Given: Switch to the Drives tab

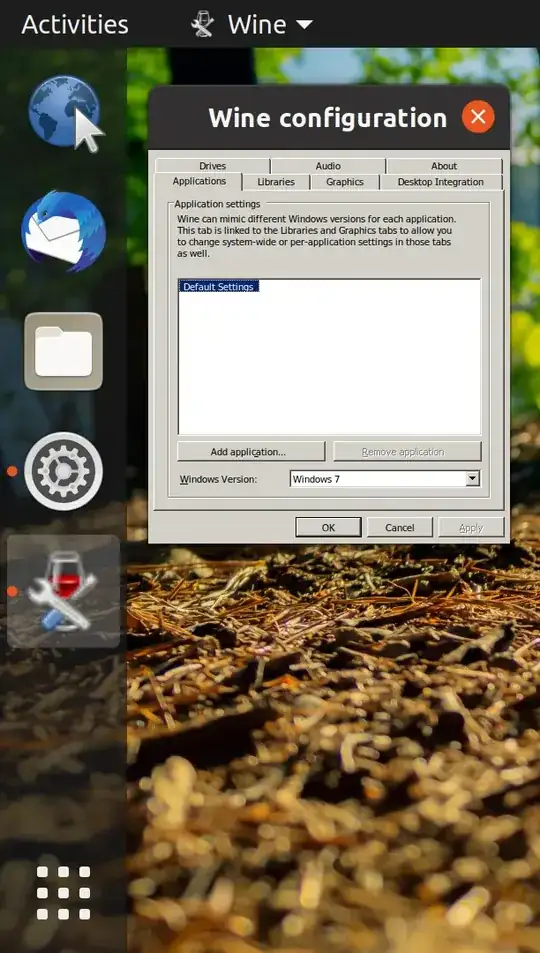Looking at the screenshot, I should click(x=212, y=166).
